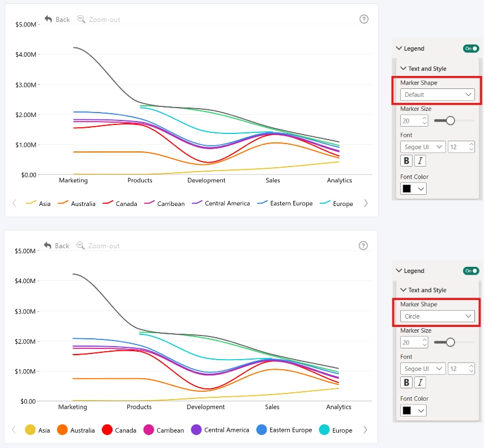
Task: Click the teal Europe circle marker in bottom legend
Action: tap(324, 430)
